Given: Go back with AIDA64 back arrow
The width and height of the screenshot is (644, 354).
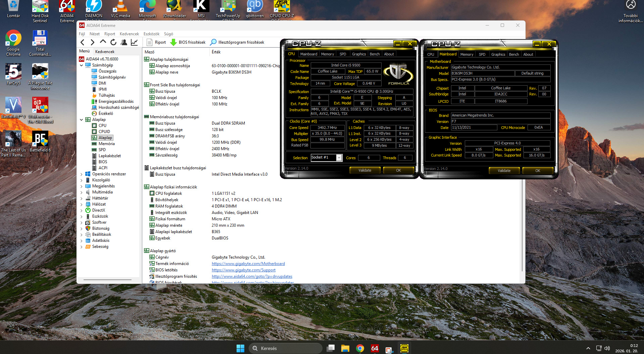Looking at the screenshot, I should pyautogui.click(x=83, y=42).
